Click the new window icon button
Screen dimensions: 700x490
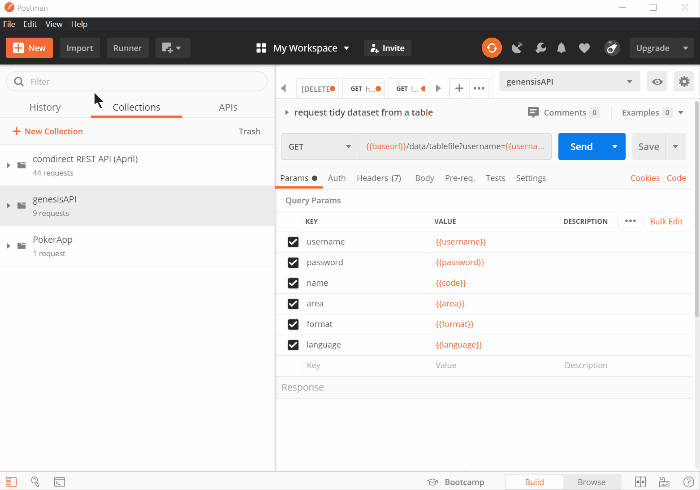pyautogui.click(x=173, y=48)
